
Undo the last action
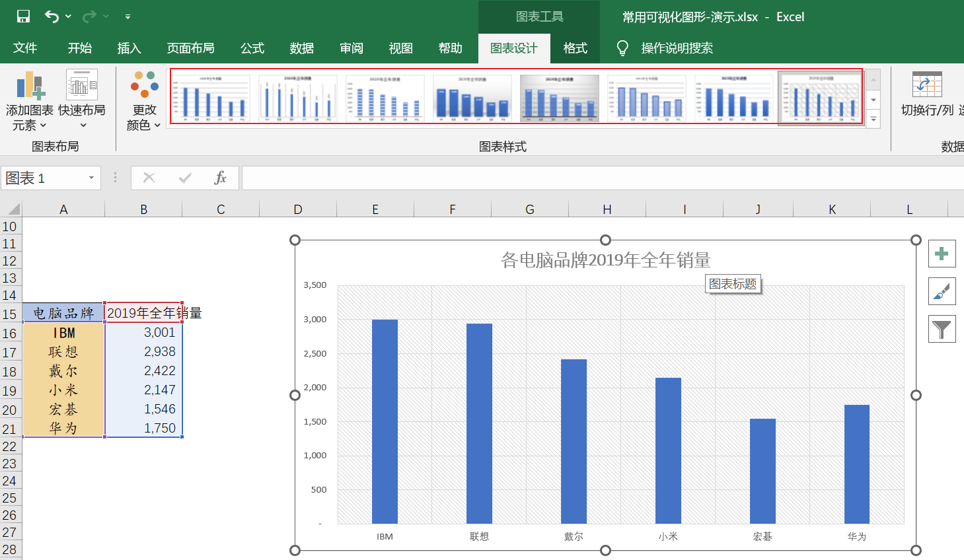tap(52, 17)
